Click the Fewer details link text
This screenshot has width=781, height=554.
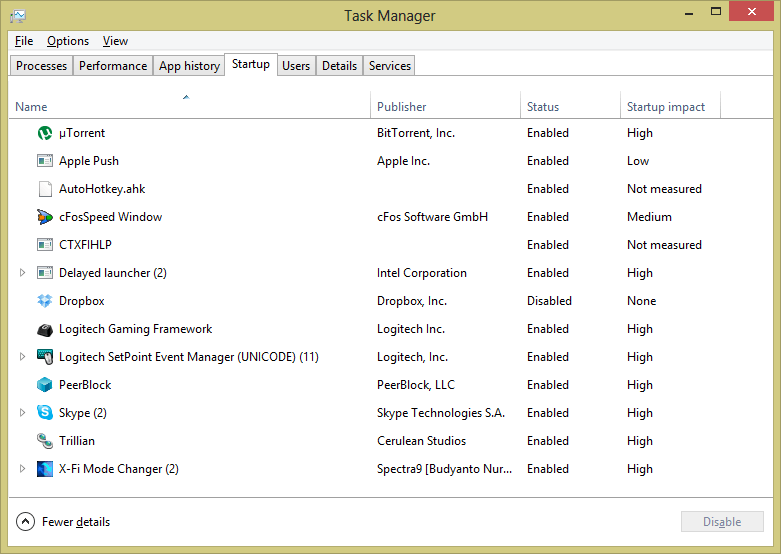(x=76, y=522)
